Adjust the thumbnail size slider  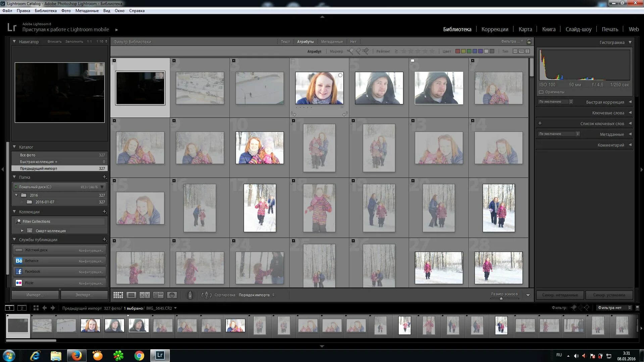pos(501,298)
